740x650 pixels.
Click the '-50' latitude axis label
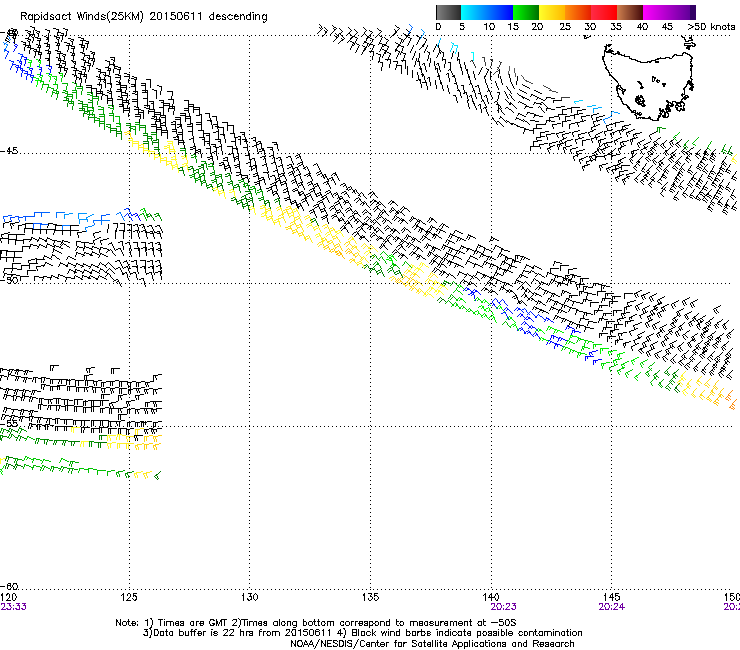9,280
